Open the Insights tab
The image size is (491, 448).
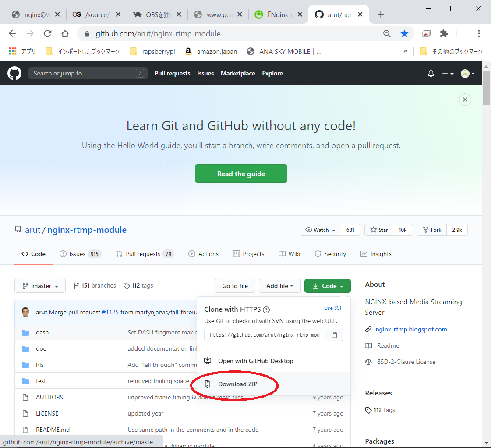coord(376,254)
